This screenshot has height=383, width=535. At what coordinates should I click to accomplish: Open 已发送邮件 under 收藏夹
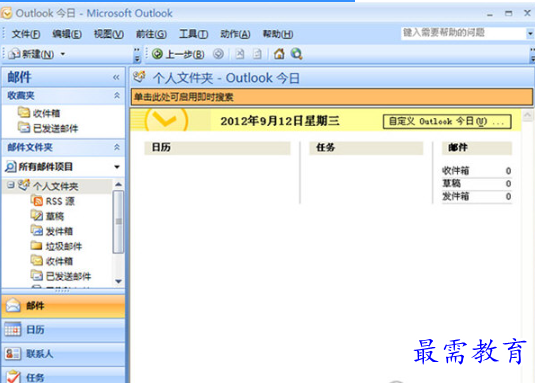(x=48, y=128)
